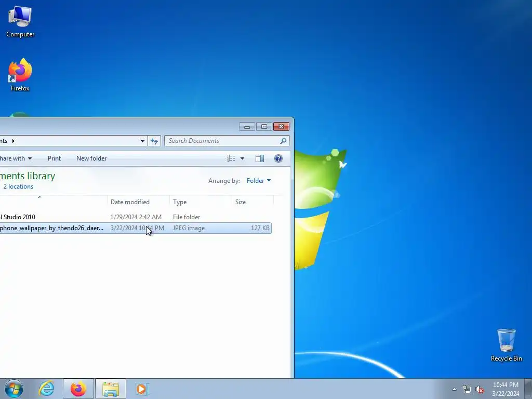The image size is (532, 399).
Task: Open Windows Media Player from the taskbar
Action: pyautogui.click(x=142, y=389)
